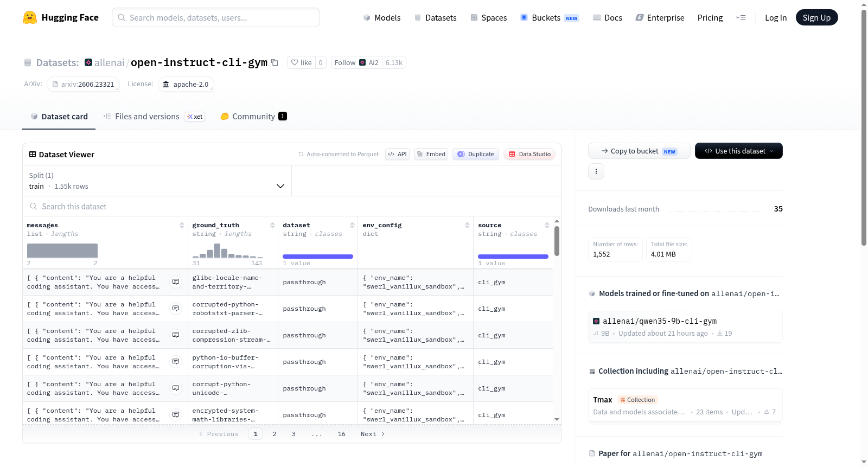Click the Dataset Viewer table icon
The width and height of the screenshot is (868, 467).
pyautogui.click(x=33, y=155)
